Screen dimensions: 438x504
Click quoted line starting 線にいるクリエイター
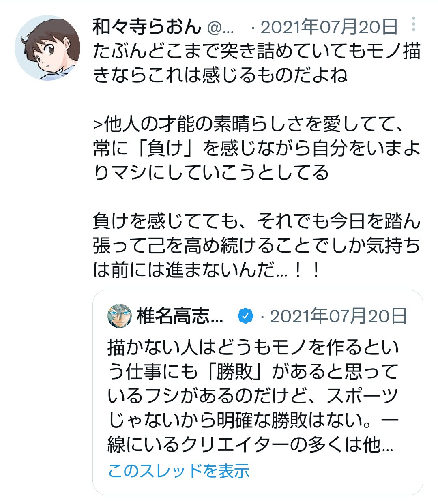click(x=250, y=445)
